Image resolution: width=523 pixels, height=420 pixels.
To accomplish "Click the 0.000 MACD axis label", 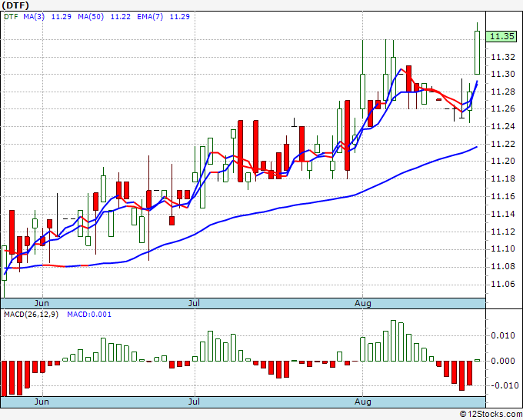I will (x=503, y=361).
